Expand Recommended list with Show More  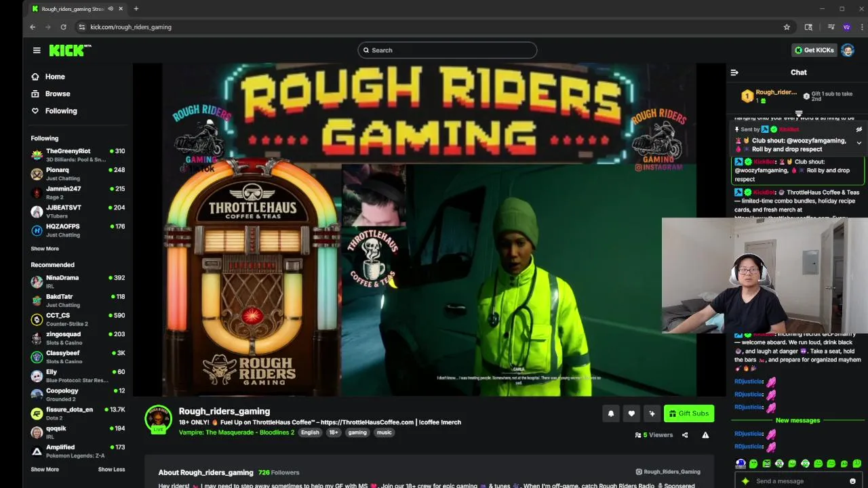click(45, 469)
